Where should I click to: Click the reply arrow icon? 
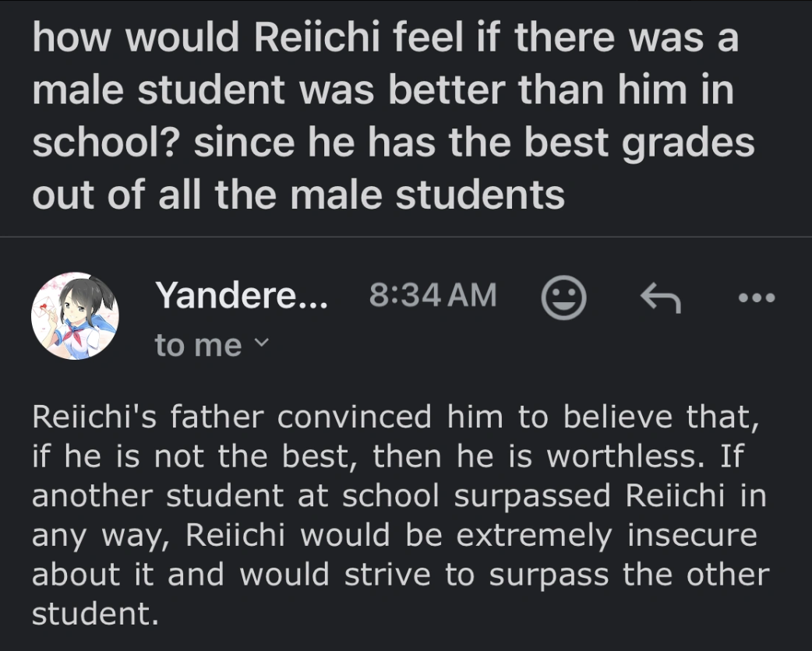click(660, 297)
